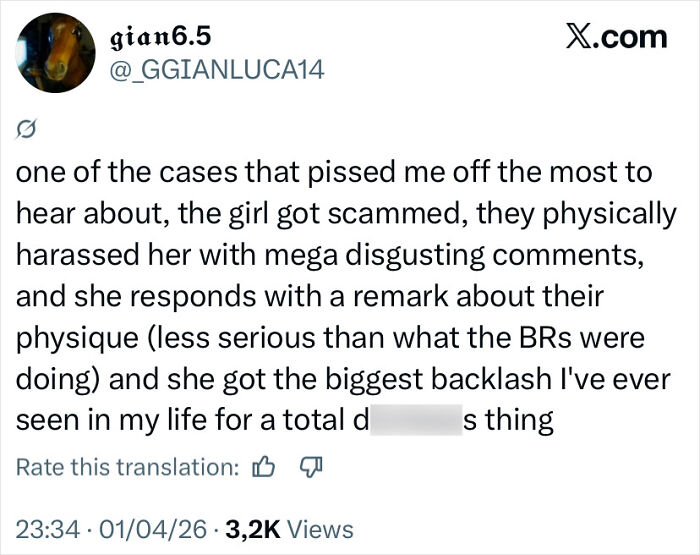
Task: Click the @_GGIANLUCA14 handle
Action: tap(216, 69)
